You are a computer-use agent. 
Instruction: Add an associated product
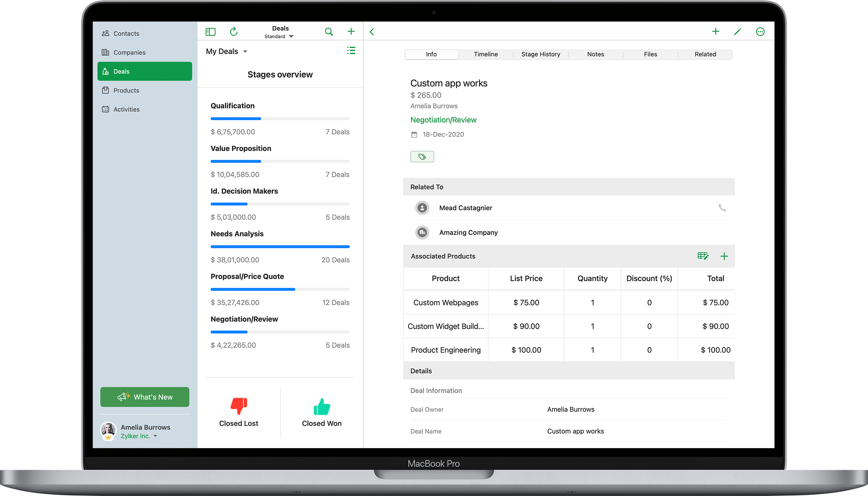(x=724, y=256)
